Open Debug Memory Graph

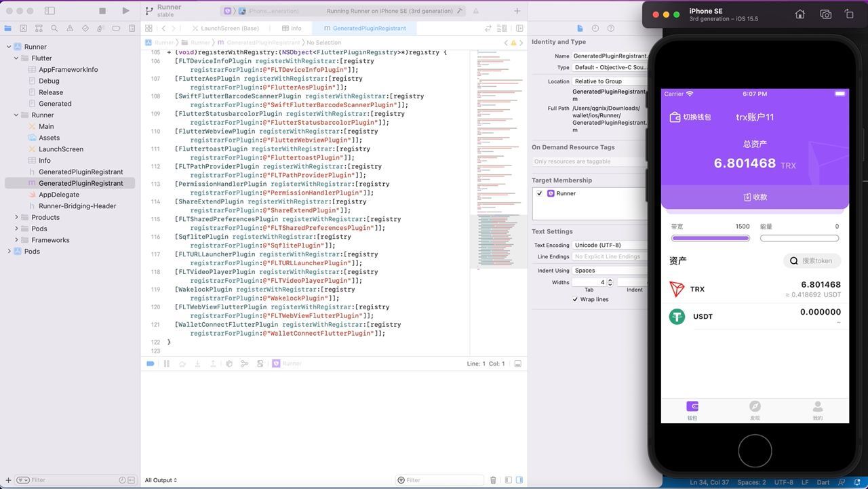pyautogui.click(x=245, y=364)
